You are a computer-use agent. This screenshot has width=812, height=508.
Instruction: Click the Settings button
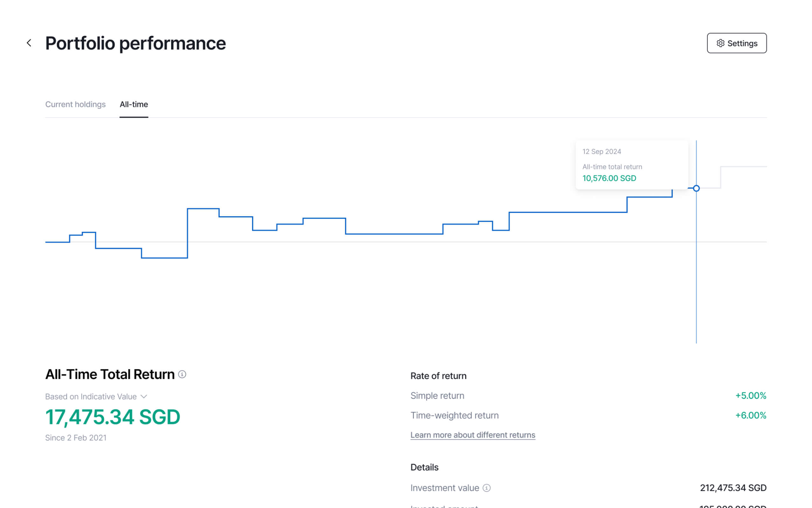[x=737, y=43]
